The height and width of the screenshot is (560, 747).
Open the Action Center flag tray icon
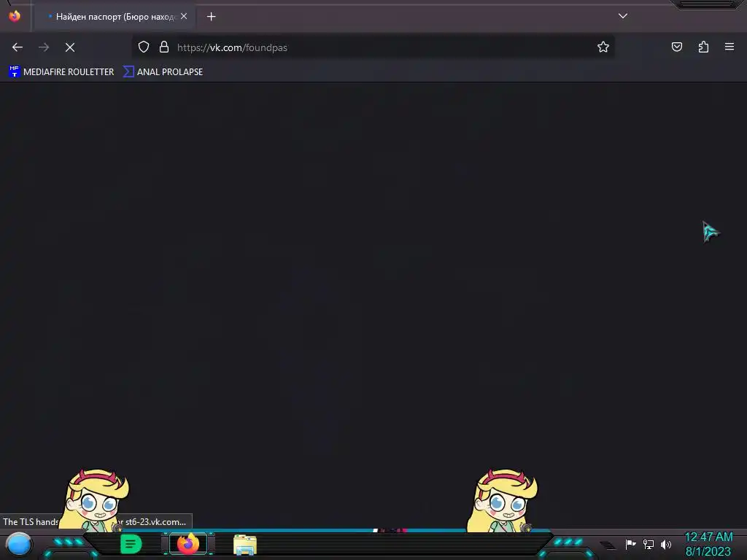pos(630,544)
